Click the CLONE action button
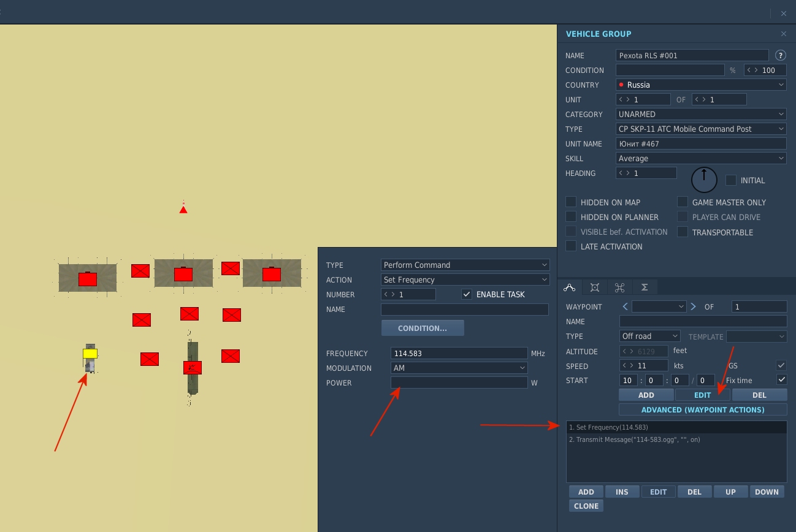The image size is (796, 532). [586, 506]
